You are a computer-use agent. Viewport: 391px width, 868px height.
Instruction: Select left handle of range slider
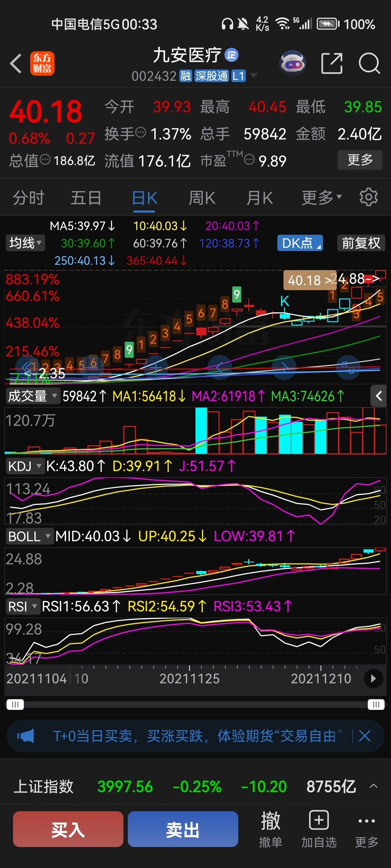(15, 705)
